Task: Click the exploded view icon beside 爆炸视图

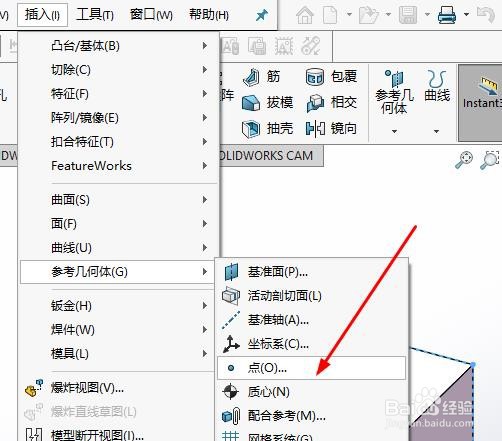Action: click(34, 388)
